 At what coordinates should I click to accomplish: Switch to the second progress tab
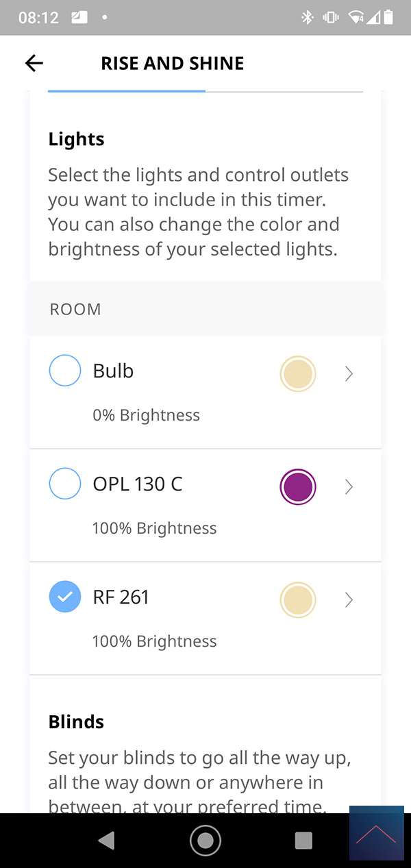click(x=284, y=91)
